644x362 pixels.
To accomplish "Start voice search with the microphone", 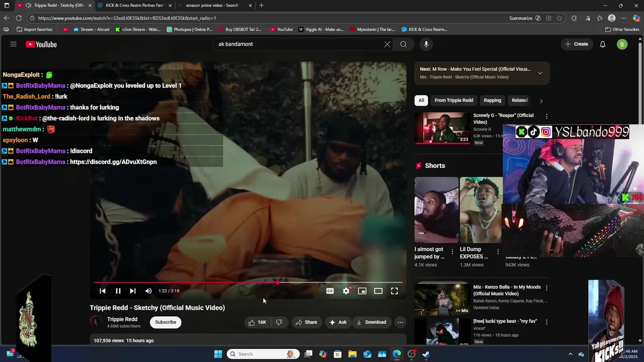I will (x=426, y=44).
